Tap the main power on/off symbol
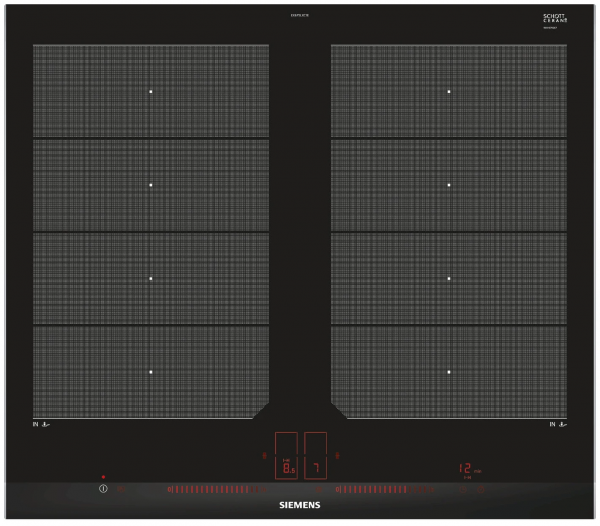600x526 pixels. pyautogui.click(x=103, y=489)
